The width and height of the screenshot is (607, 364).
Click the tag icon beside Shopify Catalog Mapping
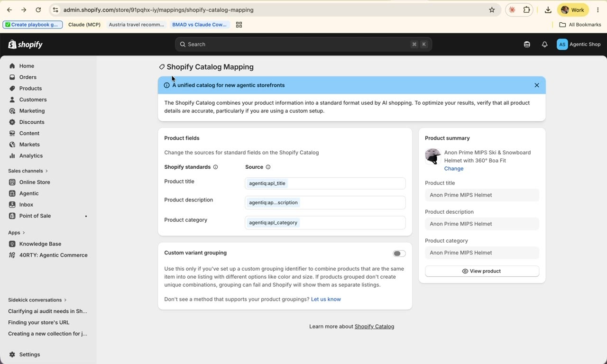162,67
